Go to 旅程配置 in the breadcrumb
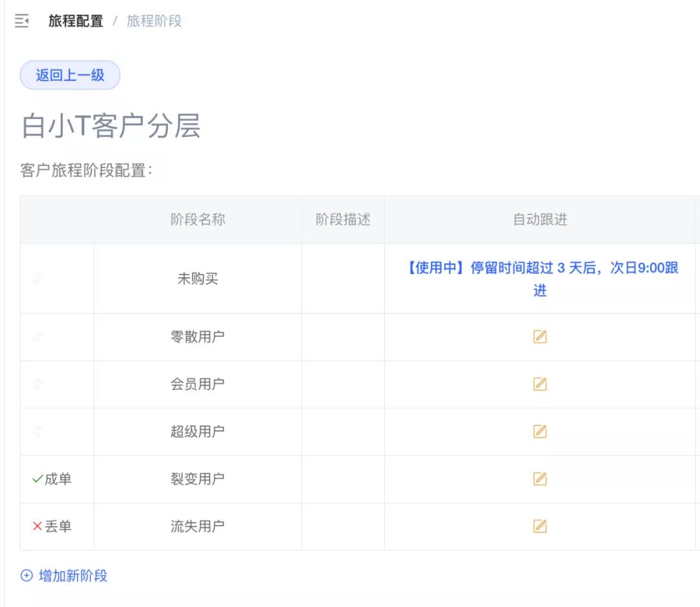 76,21
